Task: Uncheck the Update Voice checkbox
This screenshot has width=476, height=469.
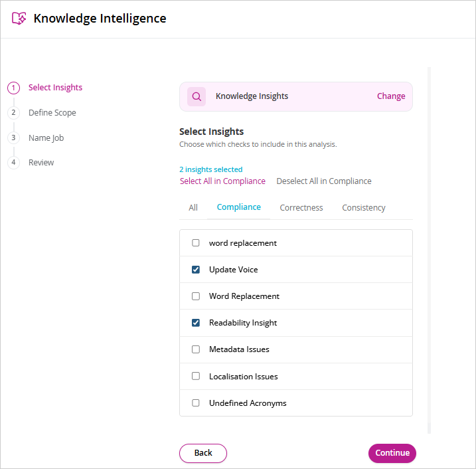Action: point(196,270)
